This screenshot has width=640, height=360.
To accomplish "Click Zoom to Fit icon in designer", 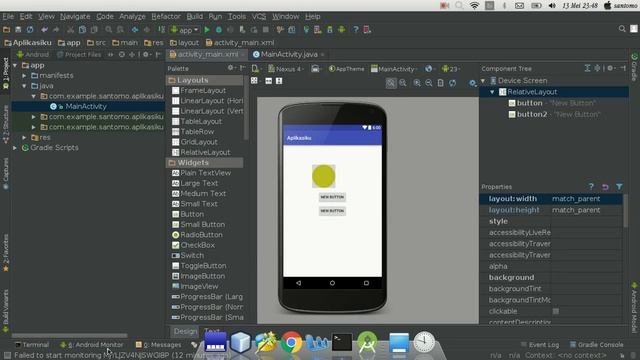I will [391, 83].
